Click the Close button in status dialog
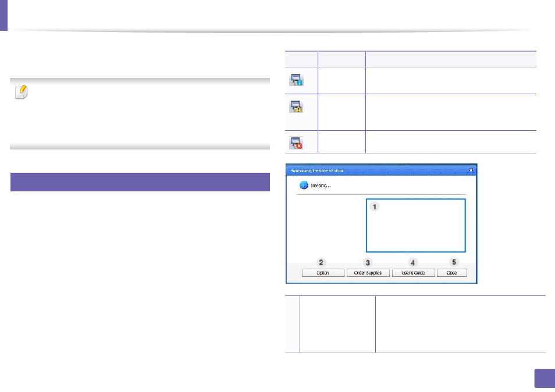The width and height of the screenshot is (555, 392). (452, 273)
